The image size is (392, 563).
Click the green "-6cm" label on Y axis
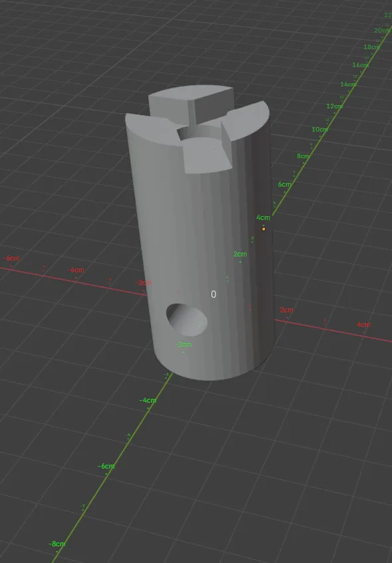pos(106,467)
